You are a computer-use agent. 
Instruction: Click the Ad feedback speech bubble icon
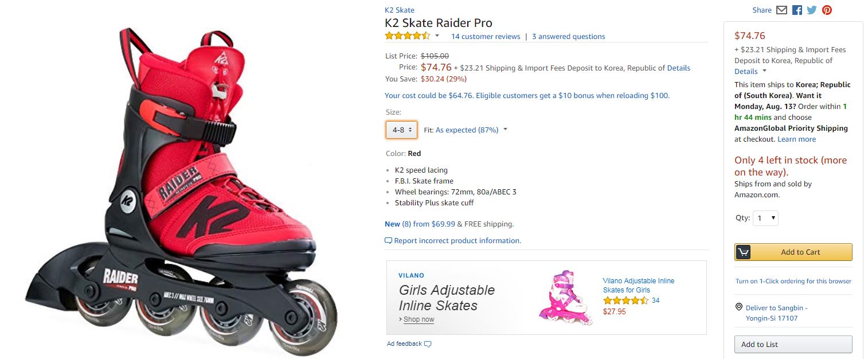(428, 344)
